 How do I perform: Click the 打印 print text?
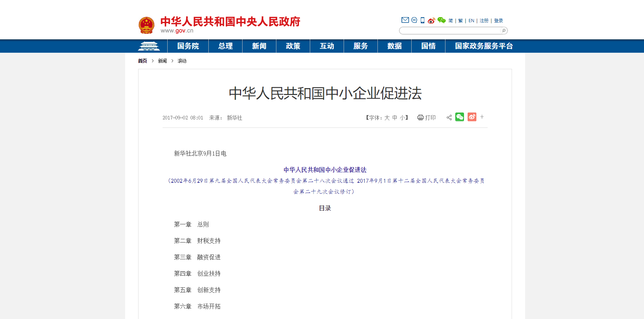[430, 118]
